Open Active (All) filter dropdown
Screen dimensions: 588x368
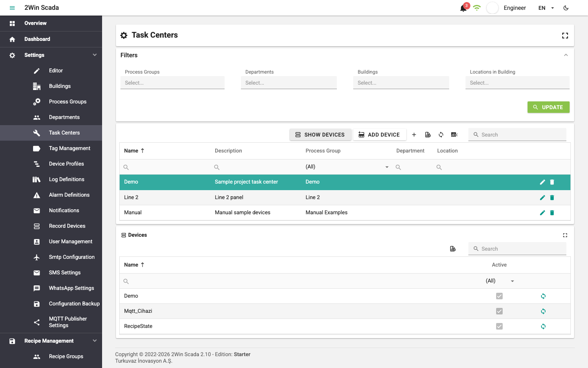coord(499,281)
